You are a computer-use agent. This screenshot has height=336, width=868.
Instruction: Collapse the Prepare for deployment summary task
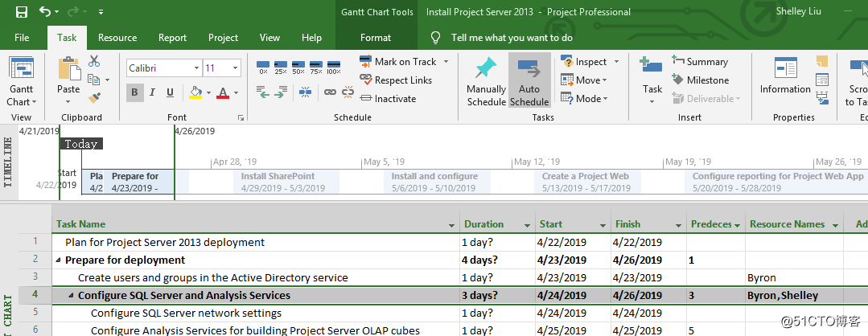coord(58,260)
